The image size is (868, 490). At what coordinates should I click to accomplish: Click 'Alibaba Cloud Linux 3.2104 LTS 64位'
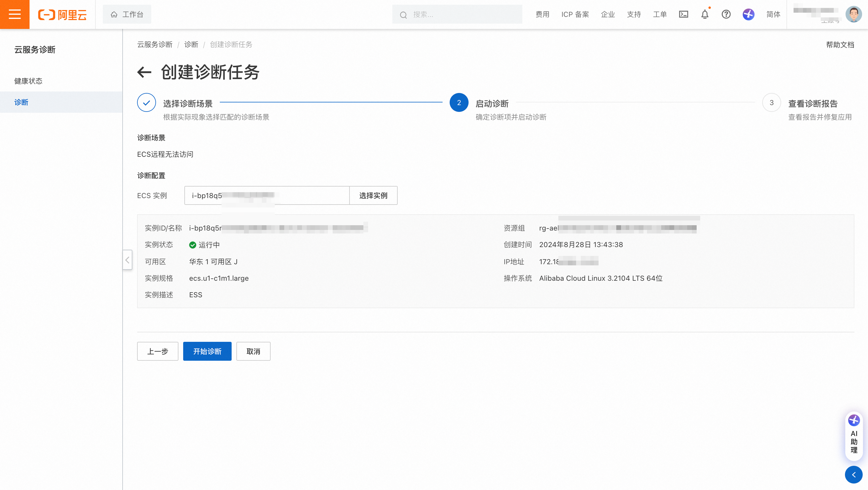click(601, 278)
